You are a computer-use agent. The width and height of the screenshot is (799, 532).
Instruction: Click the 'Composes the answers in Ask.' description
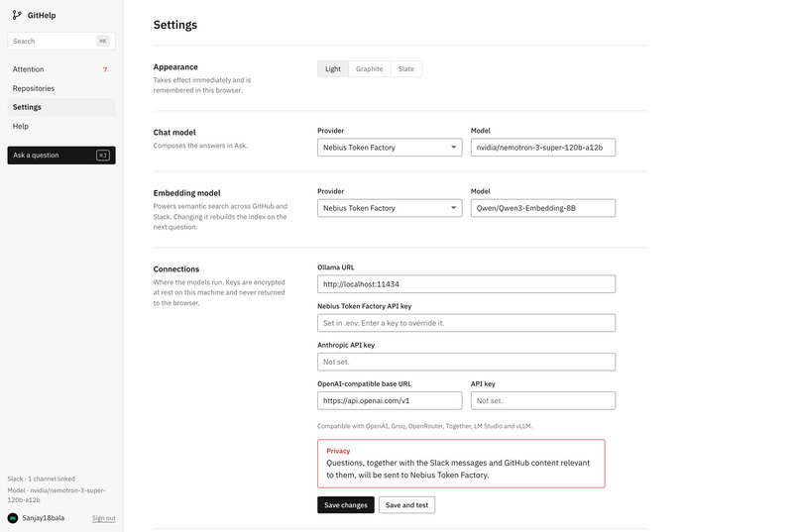point(200,146)
